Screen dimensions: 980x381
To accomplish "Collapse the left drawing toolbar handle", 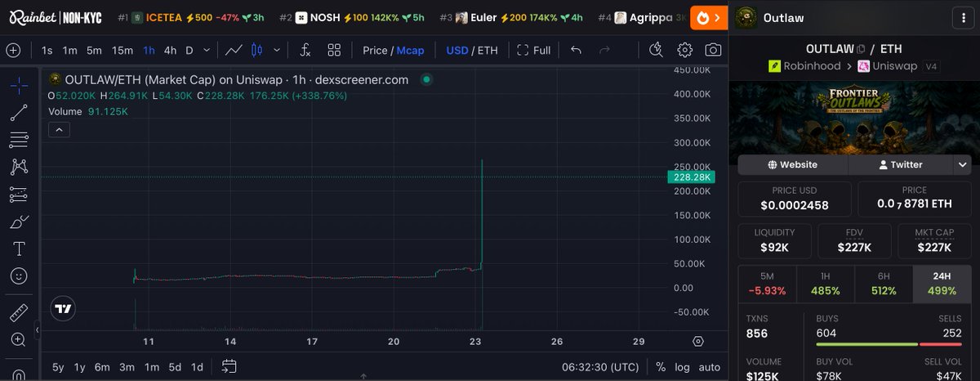I will tap(37, 329).
